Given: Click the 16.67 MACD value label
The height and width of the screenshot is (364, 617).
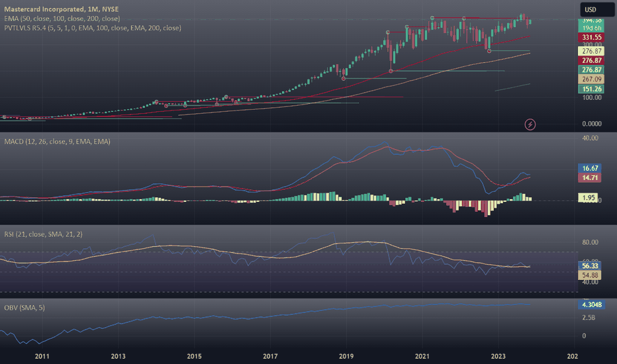Looking at the screenshot, I should [x=590, y=168].
